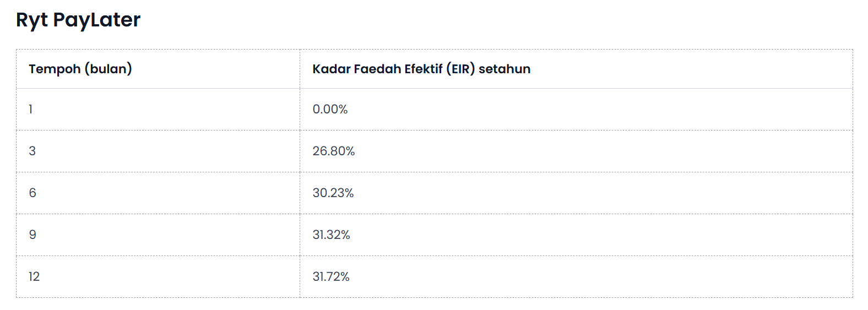
Task: Click the (bulan) text in first header
Action: pos(108,69)
